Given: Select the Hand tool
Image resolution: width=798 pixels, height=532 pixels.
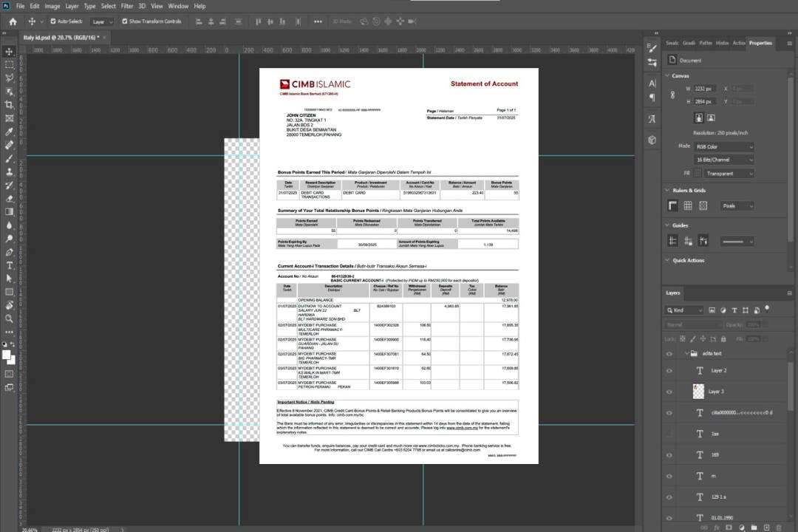Looking at the screenshot, I should (9, 305).
